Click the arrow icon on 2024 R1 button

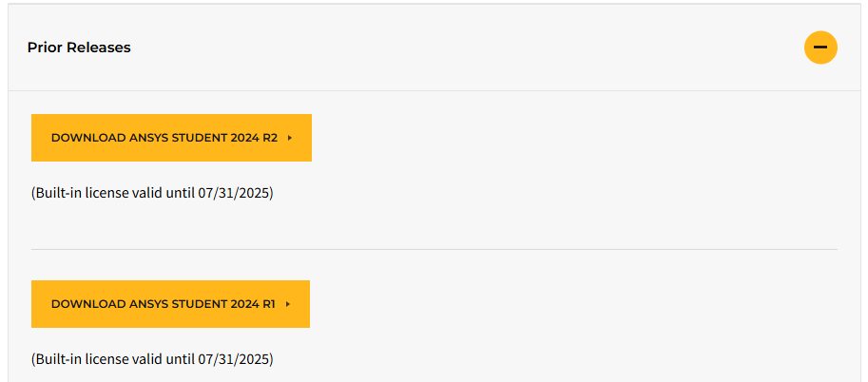288,304
